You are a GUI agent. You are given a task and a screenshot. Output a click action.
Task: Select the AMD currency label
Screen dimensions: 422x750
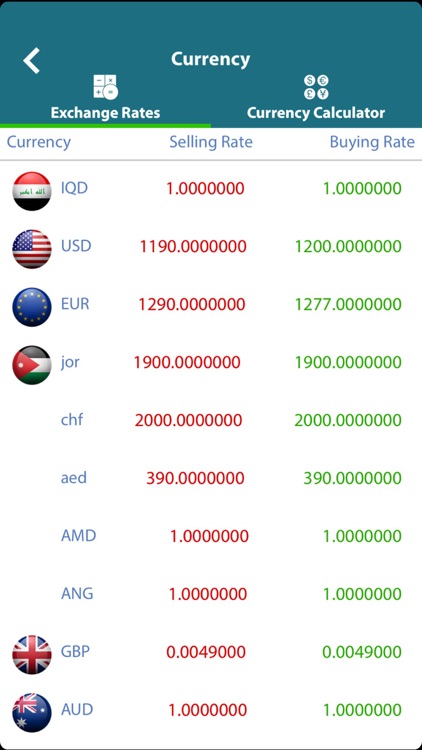tap(78, 535)
